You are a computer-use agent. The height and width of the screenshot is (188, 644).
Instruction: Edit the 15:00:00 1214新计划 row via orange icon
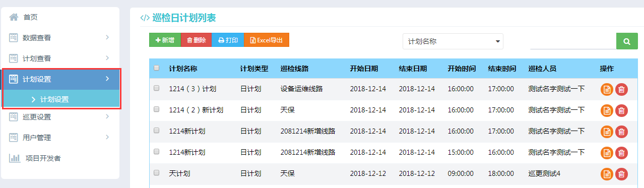point(607,153)
